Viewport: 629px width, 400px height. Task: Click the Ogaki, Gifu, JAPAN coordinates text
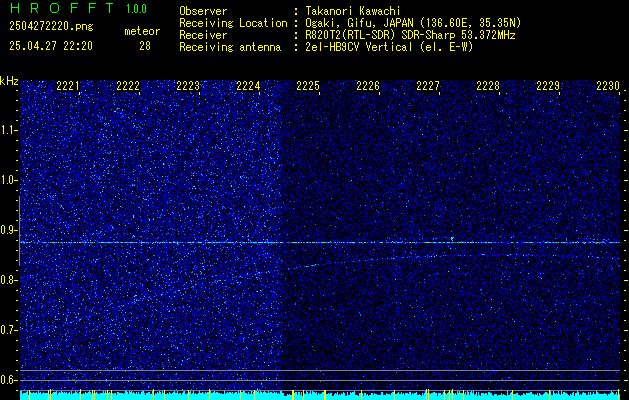click(413, 23)
